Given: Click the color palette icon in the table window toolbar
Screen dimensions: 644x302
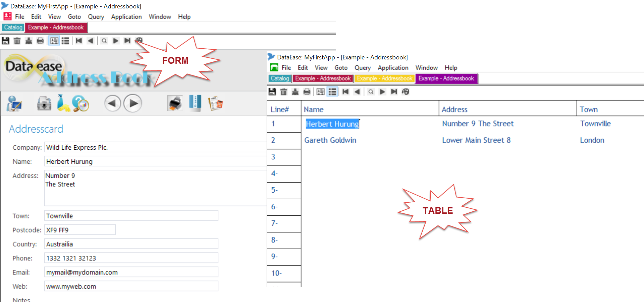Looking at the screenshot, I should 406,92.
